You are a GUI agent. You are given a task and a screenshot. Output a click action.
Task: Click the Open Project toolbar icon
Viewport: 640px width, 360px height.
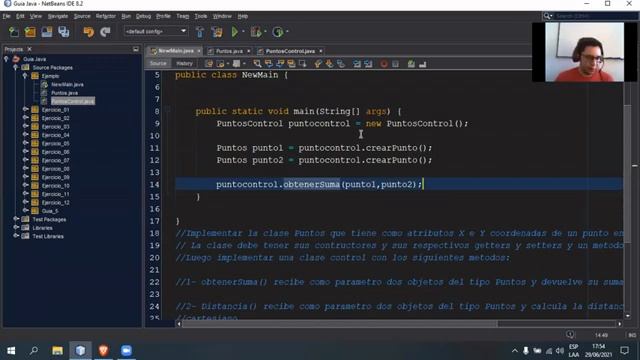coord(47,32)
